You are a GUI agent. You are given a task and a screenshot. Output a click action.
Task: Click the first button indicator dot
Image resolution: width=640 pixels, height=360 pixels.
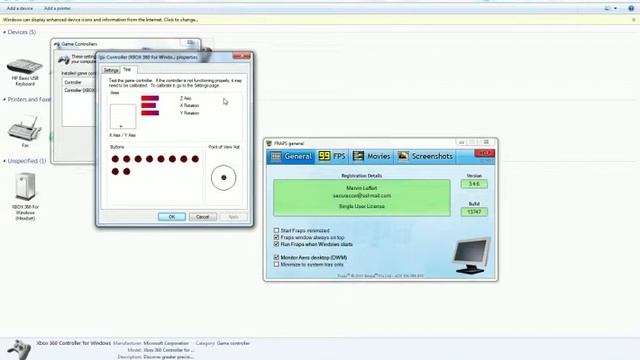click(x=115, y=159)
